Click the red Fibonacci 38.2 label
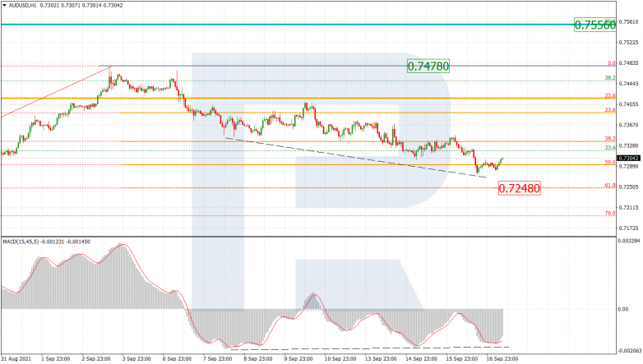 [x=610, y=139]
